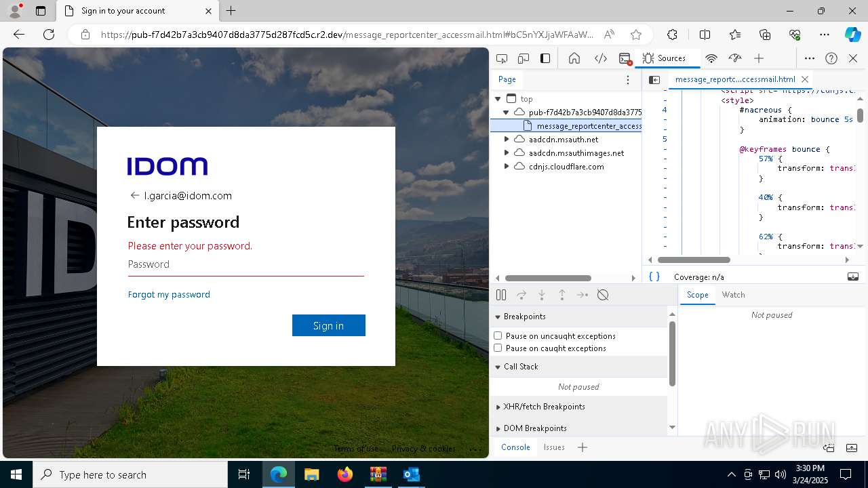Add this page to favorites star
The image size is (868, 488).
click(x=635, y=35)
